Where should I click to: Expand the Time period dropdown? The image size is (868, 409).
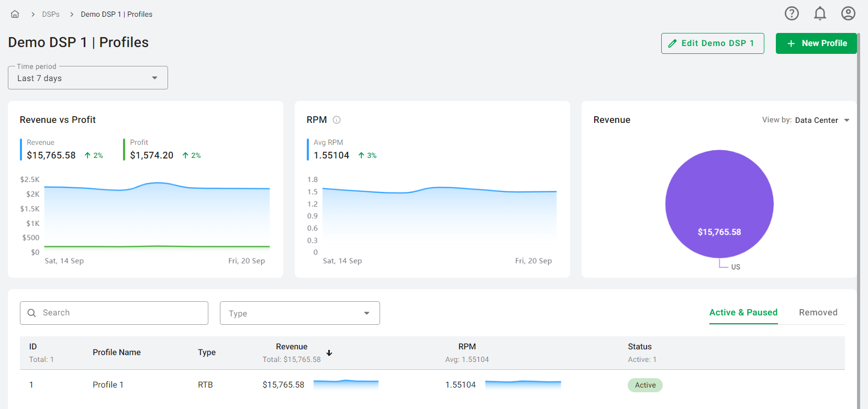click(88, 78)
